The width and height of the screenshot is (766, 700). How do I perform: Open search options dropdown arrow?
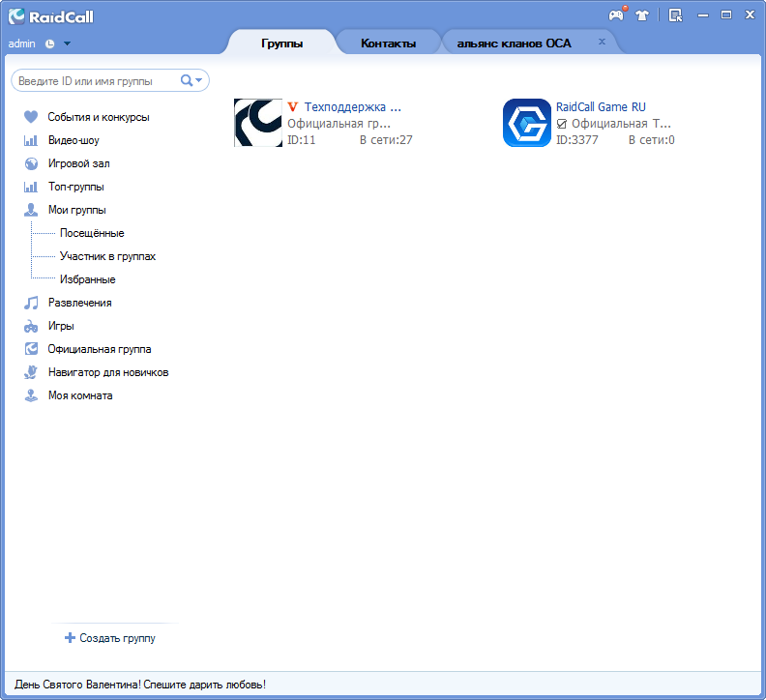coord(199,80)
